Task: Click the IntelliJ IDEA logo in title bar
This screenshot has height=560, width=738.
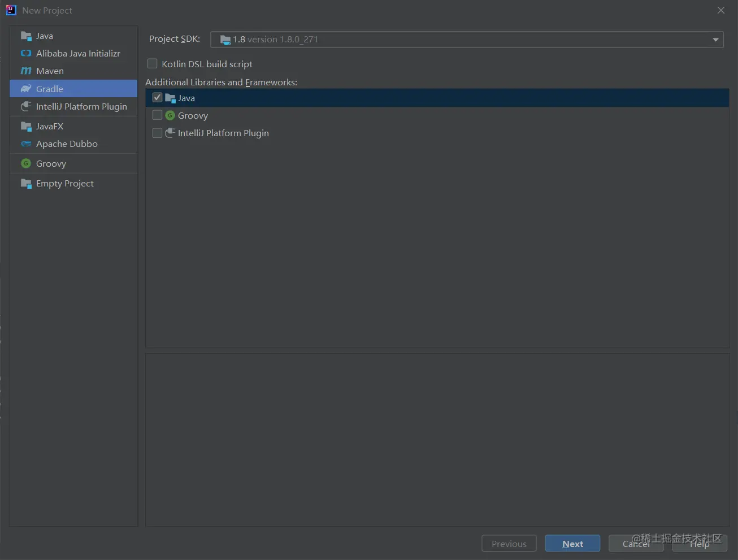Action: coord(11,10)
